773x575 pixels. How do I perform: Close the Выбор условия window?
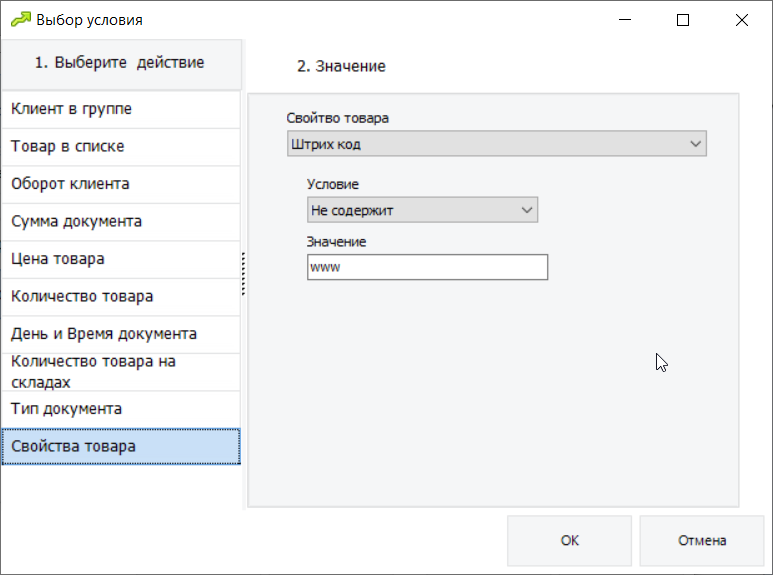(741, 20)
